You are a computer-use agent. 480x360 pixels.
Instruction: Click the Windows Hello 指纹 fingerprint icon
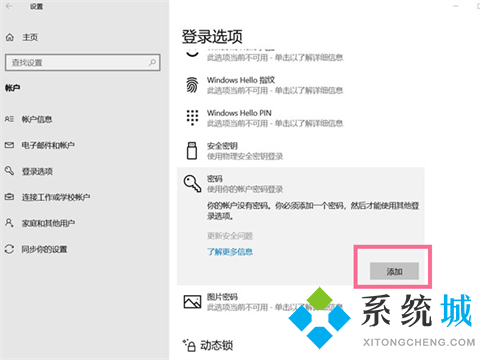click(192, 85)
